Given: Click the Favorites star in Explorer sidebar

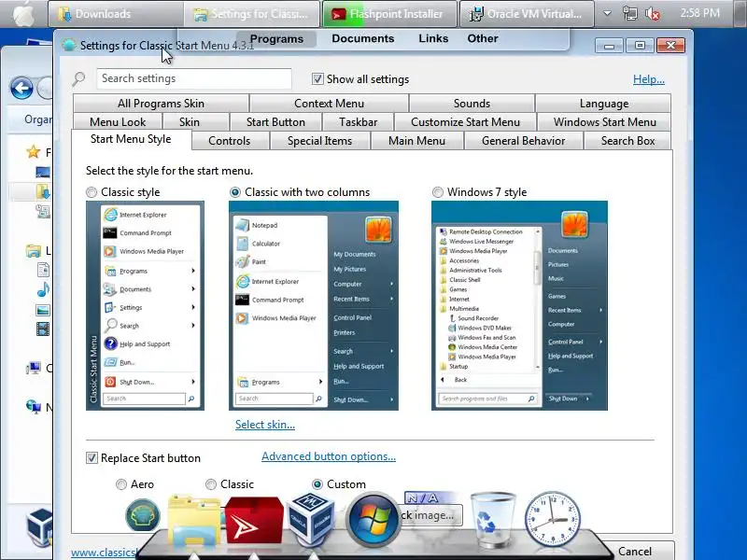Looking at the screenshot, I should (x=34, y=152).
